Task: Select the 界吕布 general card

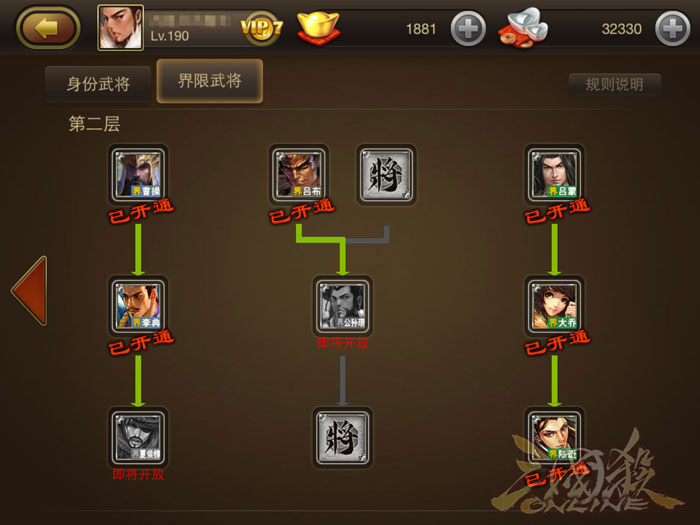Action: 299,175
